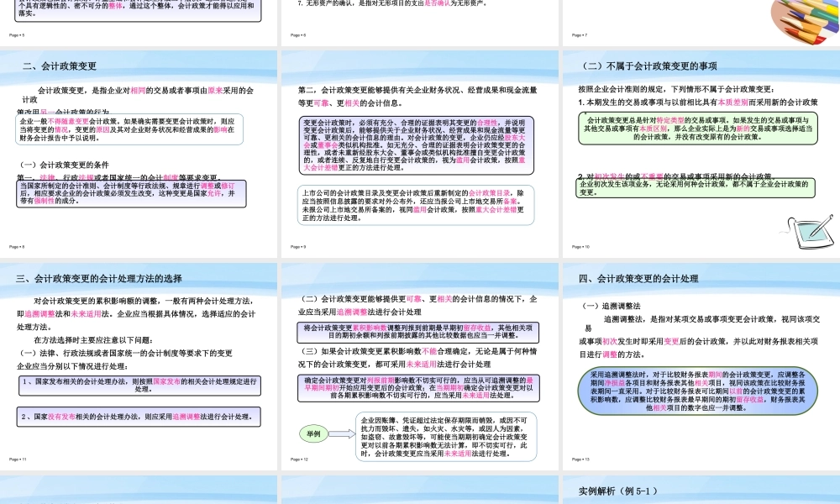Image resolution: width=840 pixels, height=504 pixels.
Task: Open the 二、会计政策变更 slide title
Action: click(x=60, y=66)
